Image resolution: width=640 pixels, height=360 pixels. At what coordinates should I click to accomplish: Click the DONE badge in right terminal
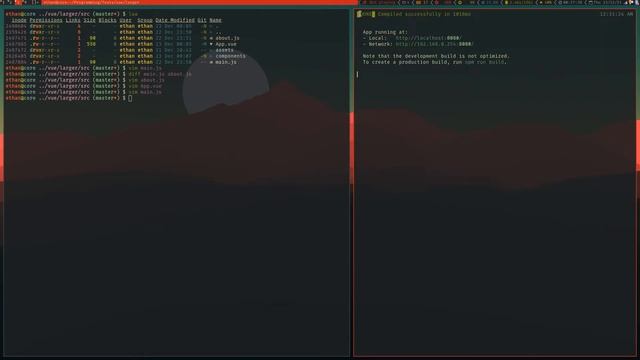pos(366,14)
